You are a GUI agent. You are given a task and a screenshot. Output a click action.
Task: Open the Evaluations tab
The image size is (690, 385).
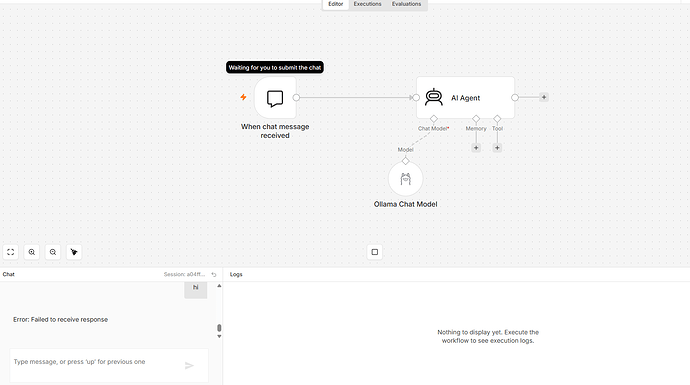coord(406,4)
